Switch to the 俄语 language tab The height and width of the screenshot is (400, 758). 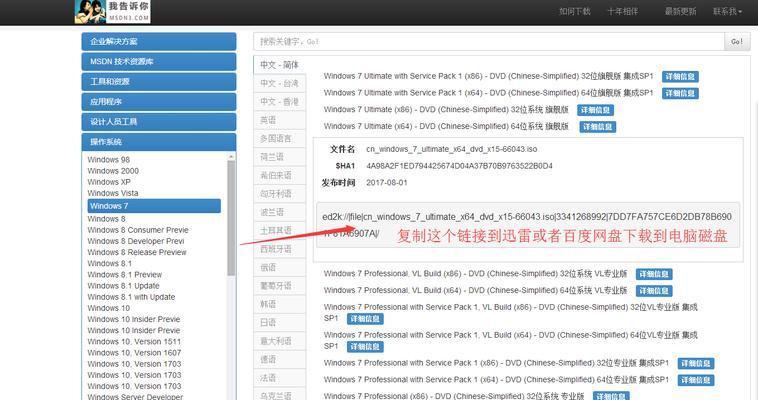(x=279, y=267)
